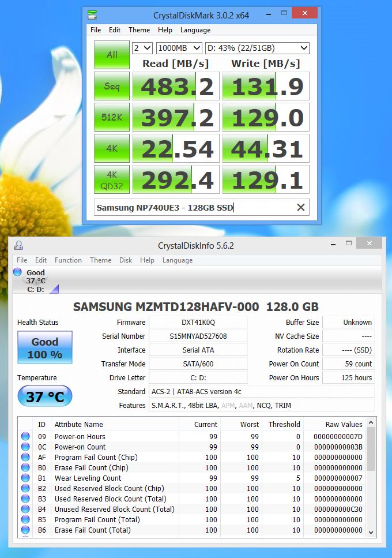
Task: Click the status orb for Power-on Hours row
Action: coord(25,436)
